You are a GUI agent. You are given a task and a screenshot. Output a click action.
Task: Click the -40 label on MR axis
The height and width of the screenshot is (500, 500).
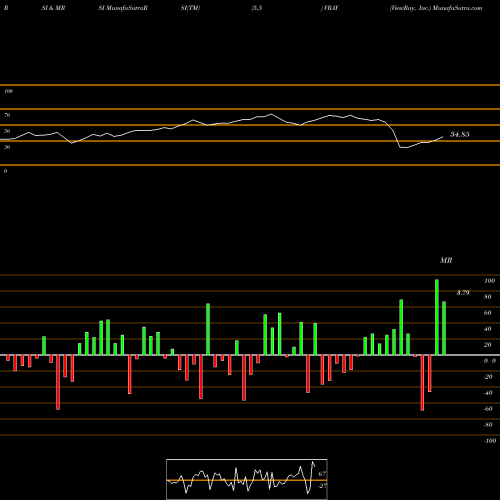point(488,393)
